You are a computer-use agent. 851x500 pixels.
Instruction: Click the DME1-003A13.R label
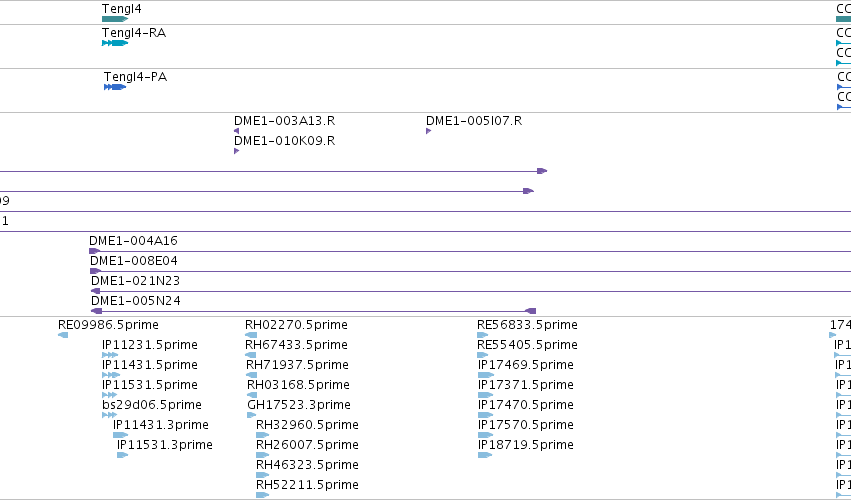pyautogui.click(x=284, y=121)
